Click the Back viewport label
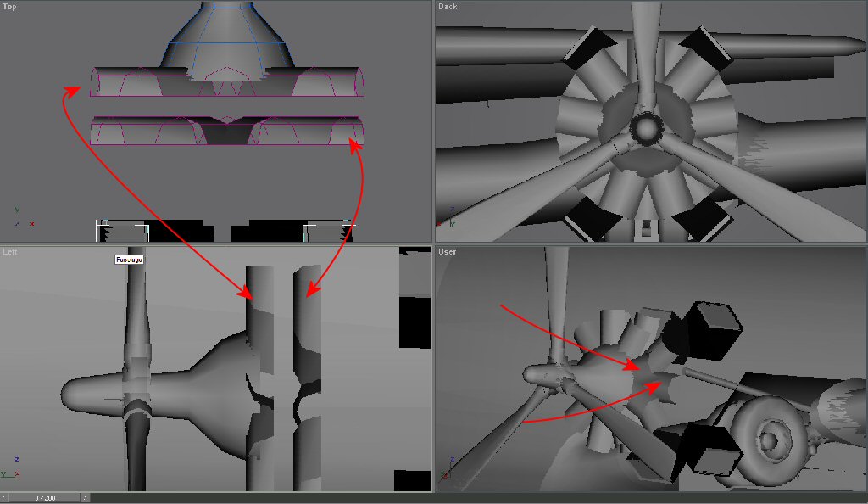 (448, 7)
